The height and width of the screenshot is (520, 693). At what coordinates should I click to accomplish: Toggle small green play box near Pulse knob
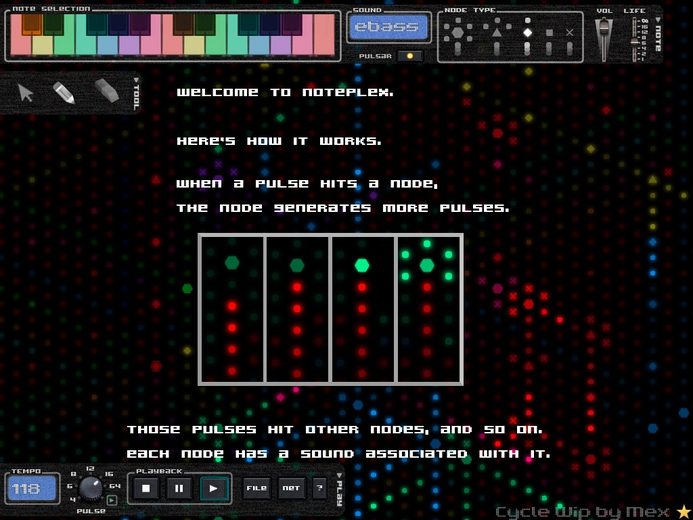[111, 500]
